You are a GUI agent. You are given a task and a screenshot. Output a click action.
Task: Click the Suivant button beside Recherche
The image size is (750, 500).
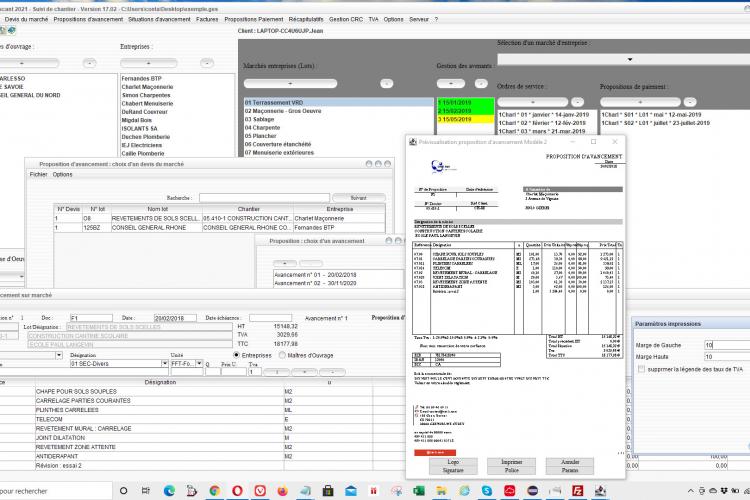(359, 198)
